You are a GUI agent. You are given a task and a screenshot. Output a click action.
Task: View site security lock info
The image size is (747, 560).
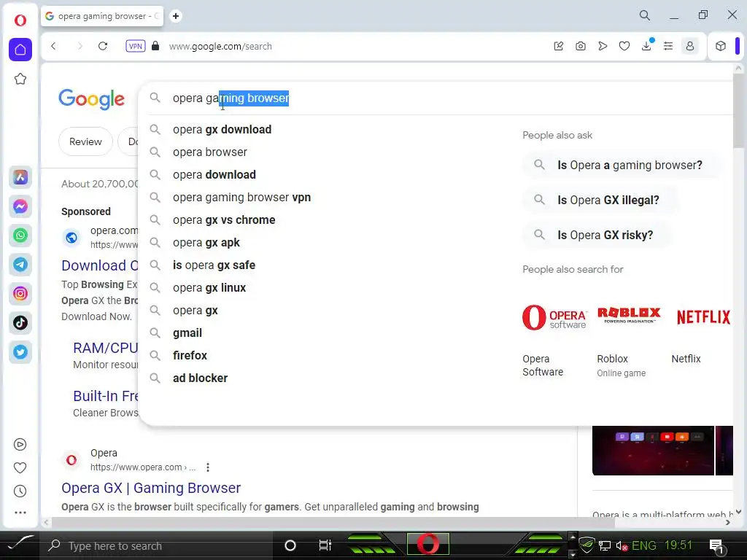click(x=155, y=46)
